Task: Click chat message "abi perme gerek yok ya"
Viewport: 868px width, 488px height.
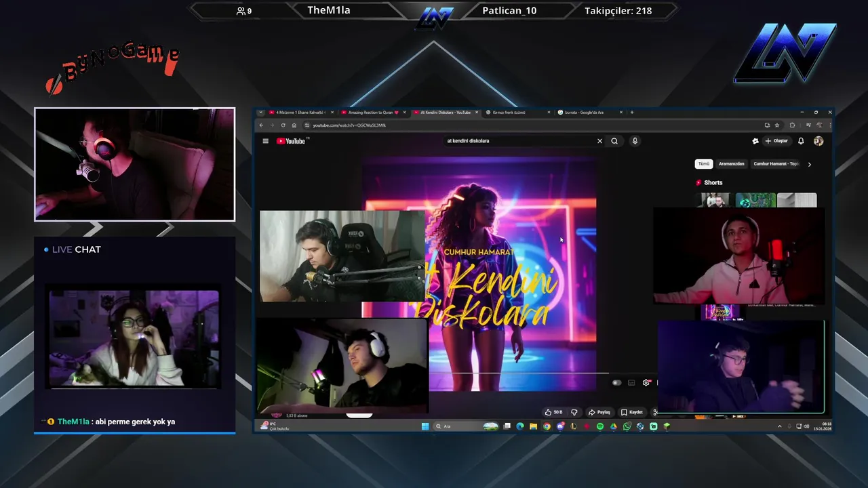Action: (135, 422)
